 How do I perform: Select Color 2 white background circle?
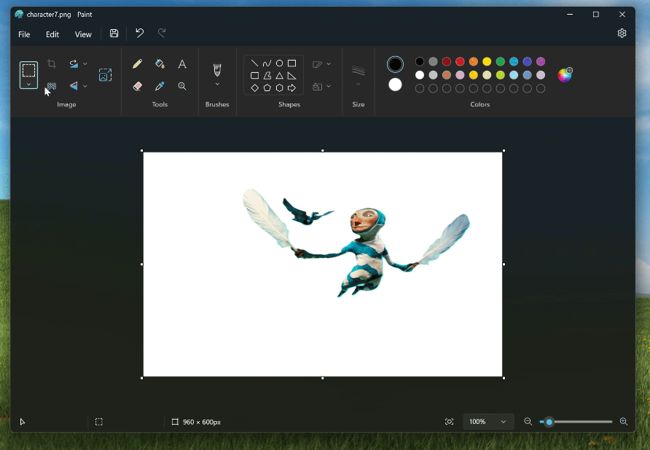[395, 85]
